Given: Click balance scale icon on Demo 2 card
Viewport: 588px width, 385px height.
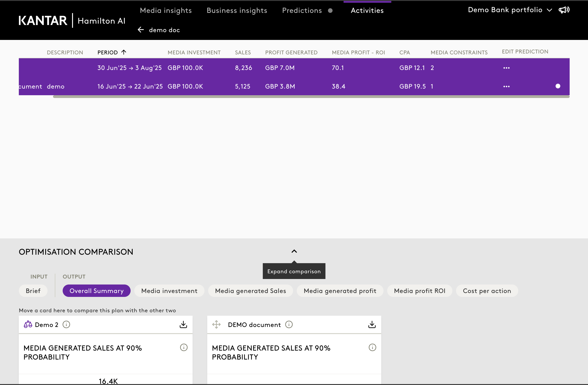Looking at the screenshot, I should [x=28, y=324].
